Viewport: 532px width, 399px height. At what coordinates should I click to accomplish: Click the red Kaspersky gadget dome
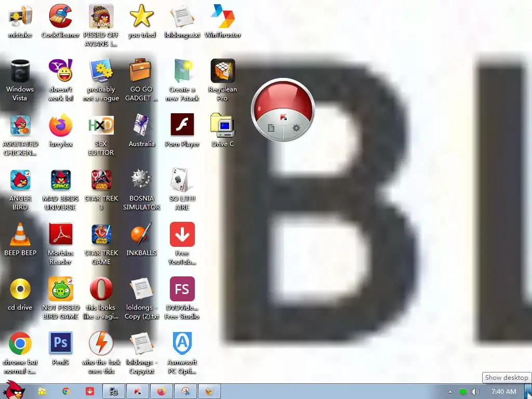(x=283, y=98)
